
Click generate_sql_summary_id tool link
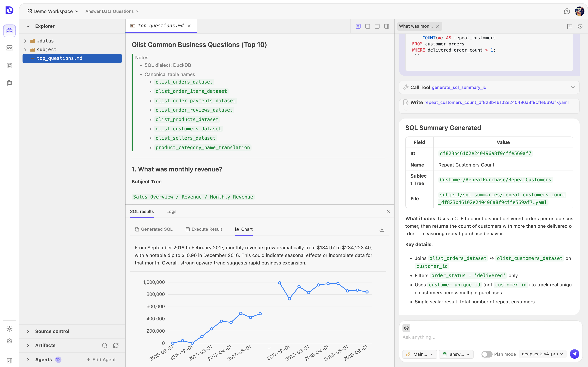(x=459, y=87)
